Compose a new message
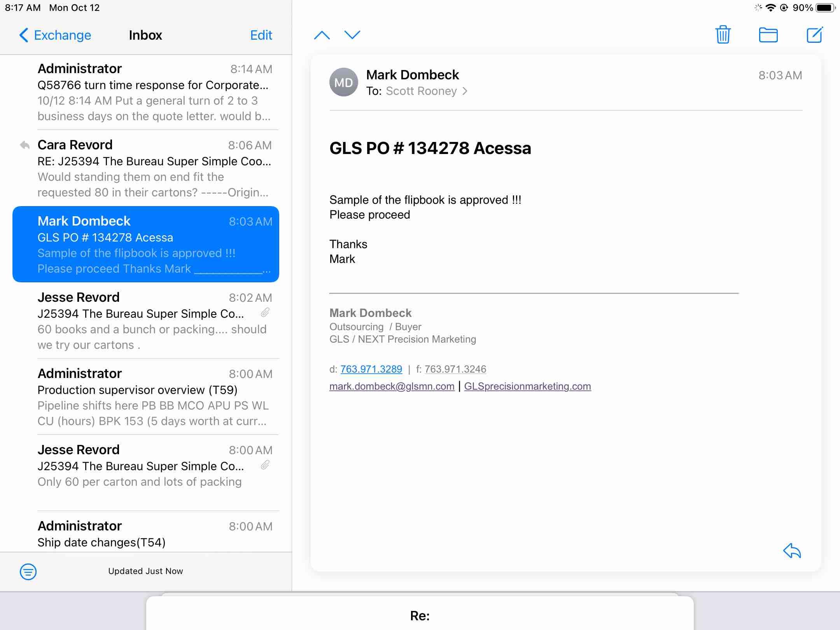The image size is (840, 630). click(814, 35)
